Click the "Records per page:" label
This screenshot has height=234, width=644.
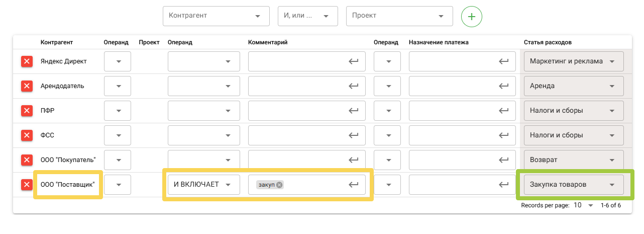(x=544, y=205)
